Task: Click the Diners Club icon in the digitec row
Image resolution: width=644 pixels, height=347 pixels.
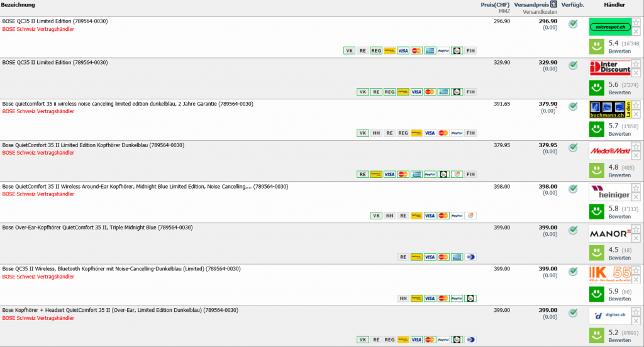Action: [x=471, y=339]
